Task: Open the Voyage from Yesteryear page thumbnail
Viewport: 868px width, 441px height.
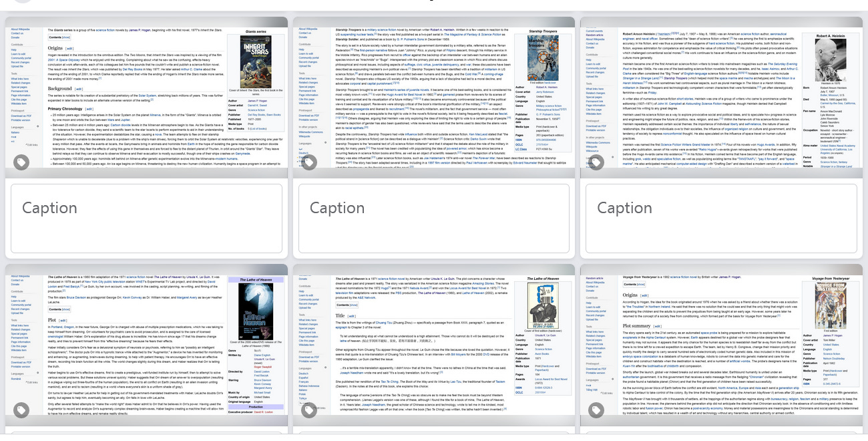Action: pos(720,345)
